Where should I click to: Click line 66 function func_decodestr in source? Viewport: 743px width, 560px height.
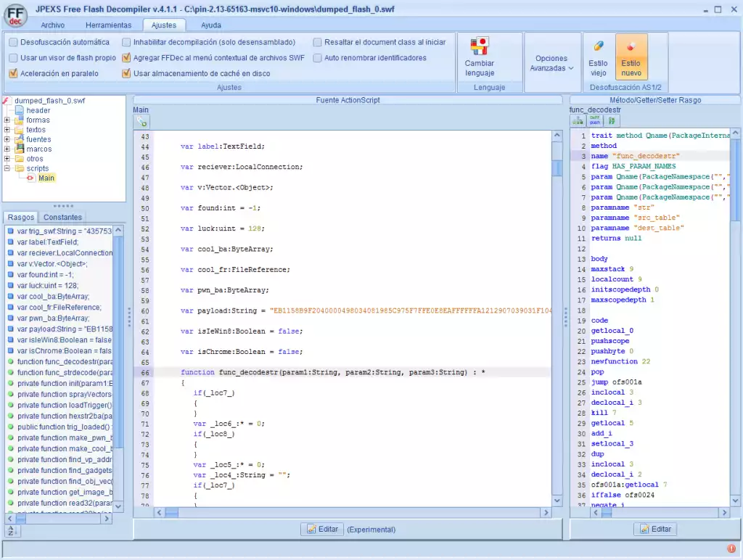point(333,372)
